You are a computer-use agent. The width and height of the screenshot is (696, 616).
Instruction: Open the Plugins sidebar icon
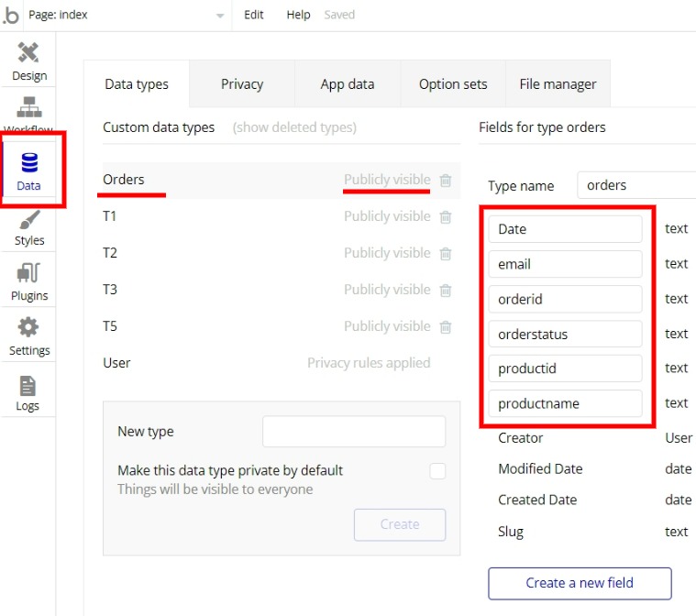pyautogui.click(x=28, y=273)
